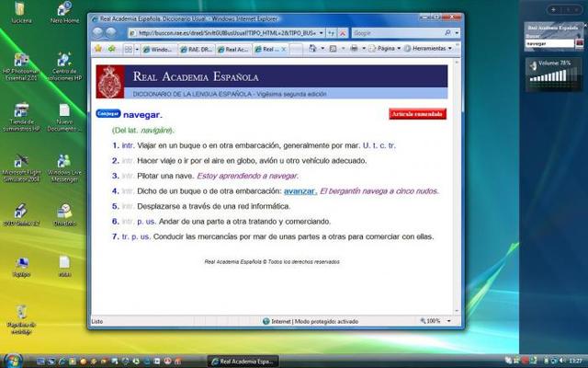The height and width of the screenshot is (368, 588).
Task: Go forward with the browser Forward arrow
Action: (110, 33)
